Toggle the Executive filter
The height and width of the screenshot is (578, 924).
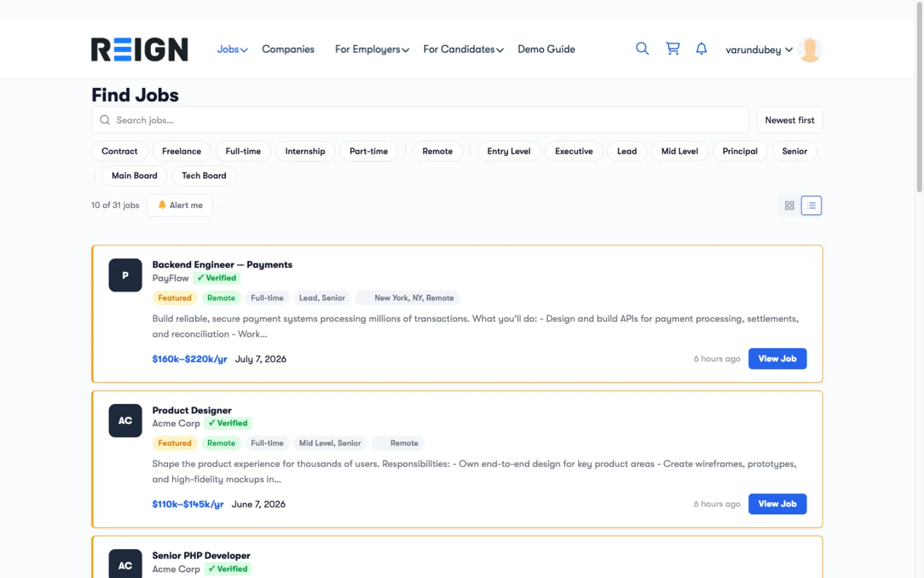574,151
